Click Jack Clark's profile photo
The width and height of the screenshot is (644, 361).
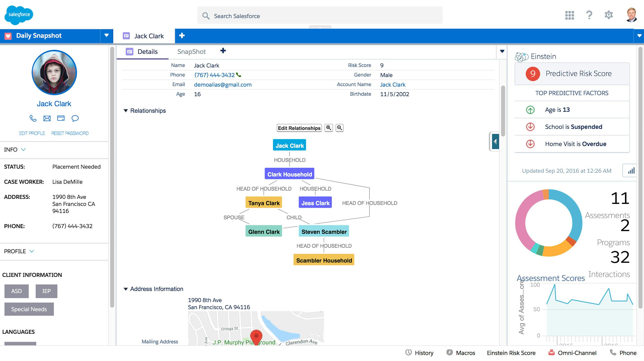click(x=54, y=73)
